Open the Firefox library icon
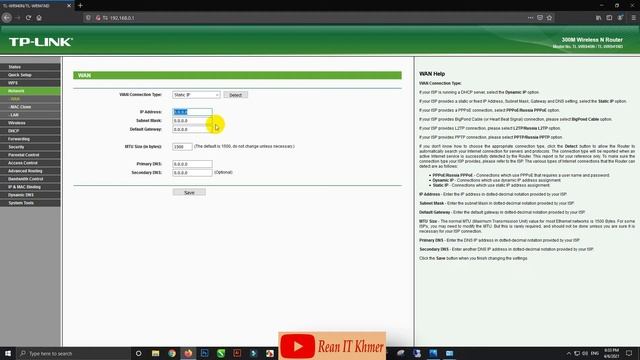The width and height of the screenshot is (640, 360). pos(598,18)
